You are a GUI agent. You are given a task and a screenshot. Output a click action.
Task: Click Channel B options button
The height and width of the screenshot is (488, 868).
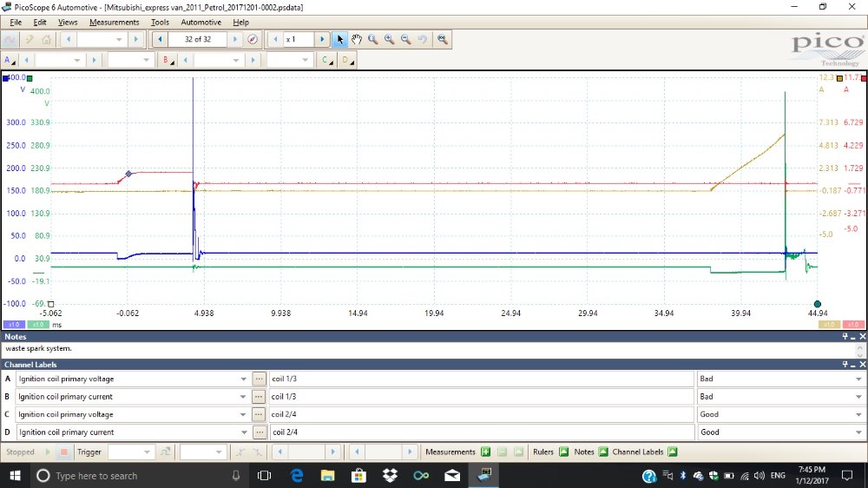click(x=167, y=60)
